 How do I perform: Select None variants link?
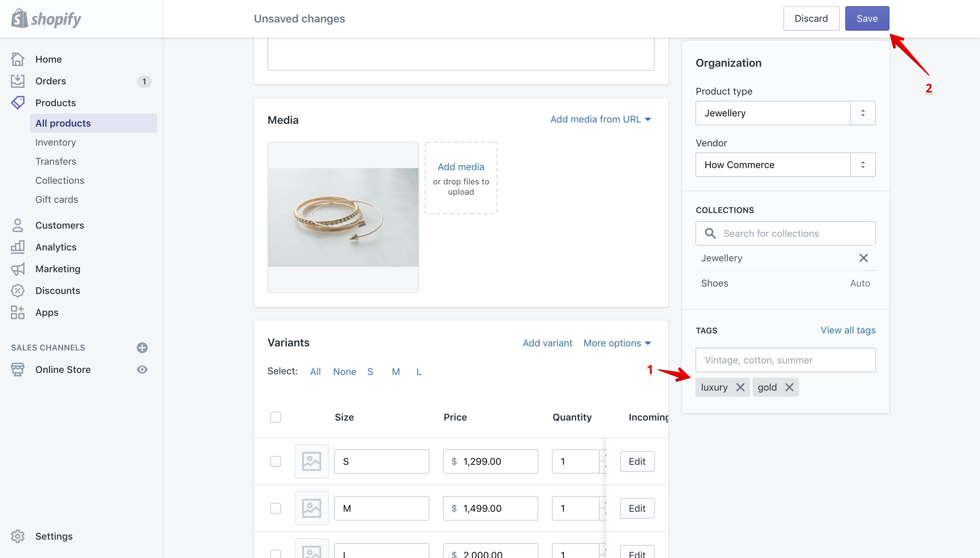coord(345,372)
